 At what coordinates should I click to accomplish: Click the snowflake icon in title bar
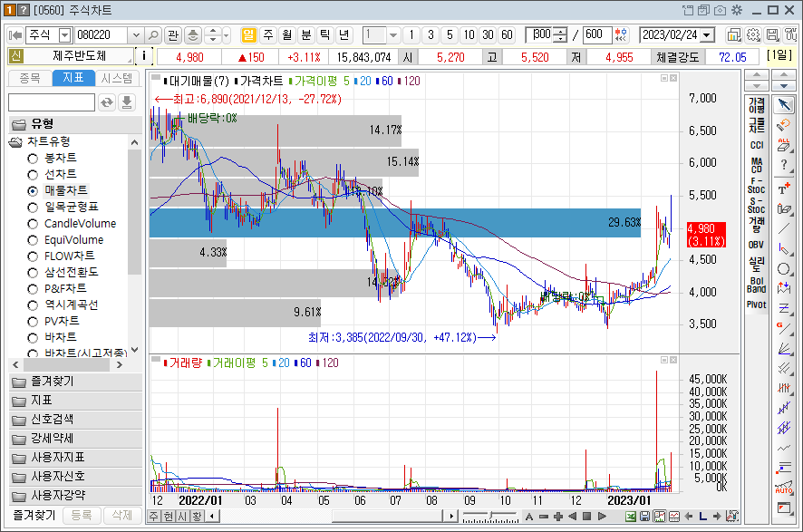pos(737,10)
